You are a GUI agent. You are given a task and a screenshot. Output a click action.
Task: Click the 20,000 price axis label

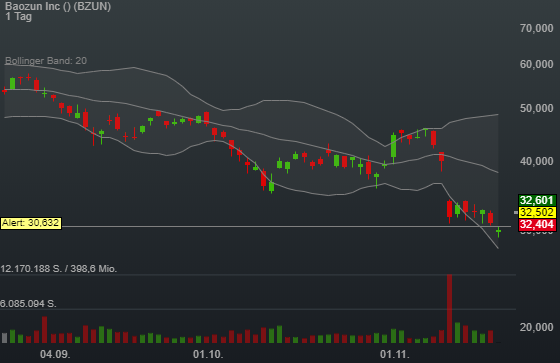coord(536,327)
